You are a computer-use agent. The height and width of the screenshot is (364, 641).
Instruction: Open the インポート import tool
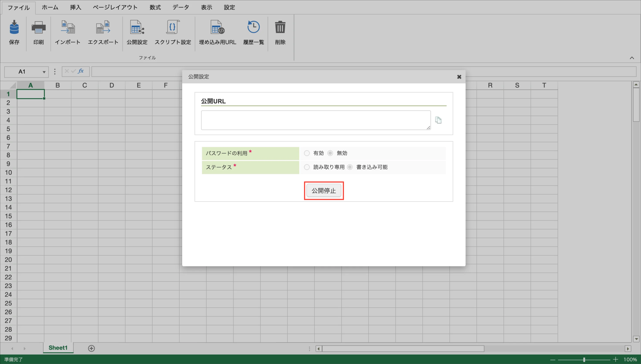[x=68, y=27]
